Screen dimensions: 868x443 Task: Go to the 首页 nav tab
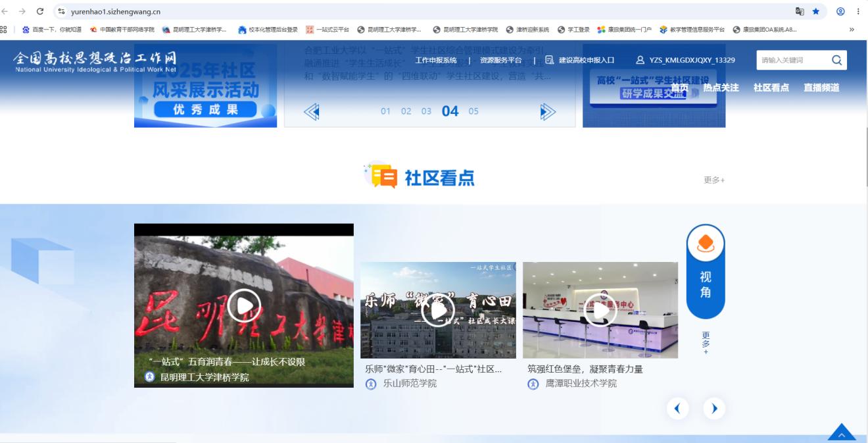(680, 88)
